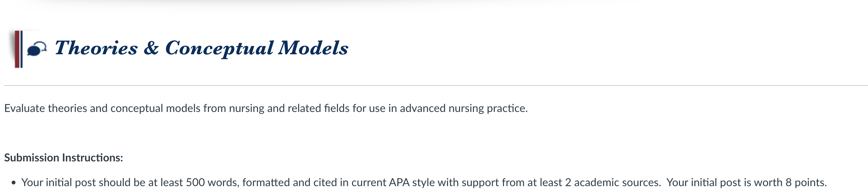
Task: Click the 2 academic sources text
Action: point(613,182)
